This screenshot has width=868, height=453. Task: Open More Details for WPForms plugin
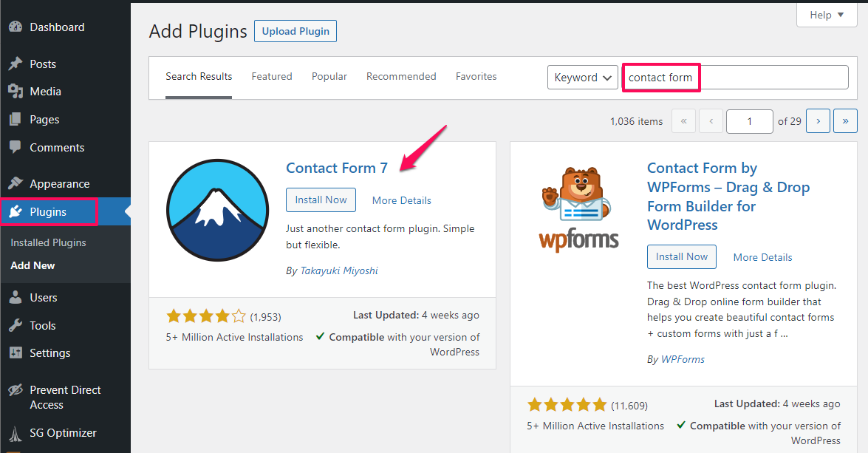click(763, 257)
